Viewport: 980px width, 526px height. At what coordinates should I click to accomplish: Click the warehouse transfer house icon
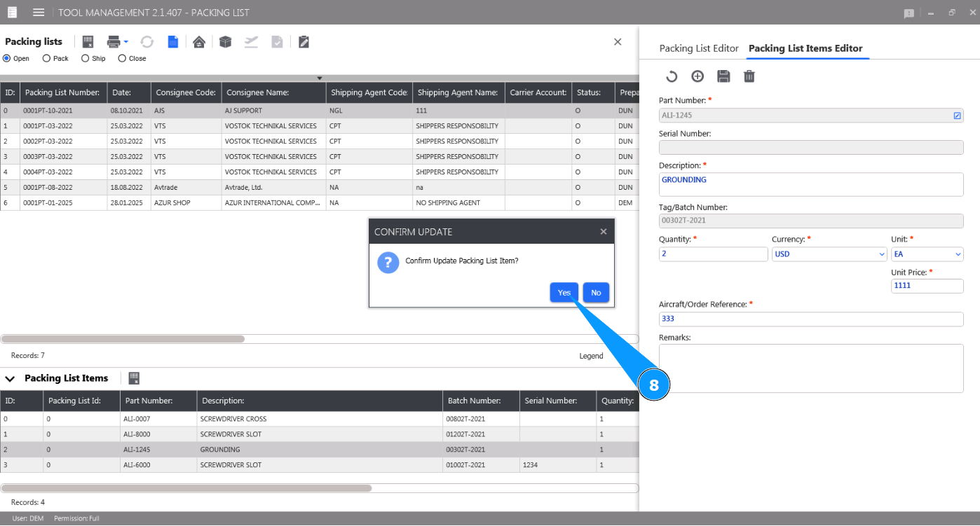199,42
